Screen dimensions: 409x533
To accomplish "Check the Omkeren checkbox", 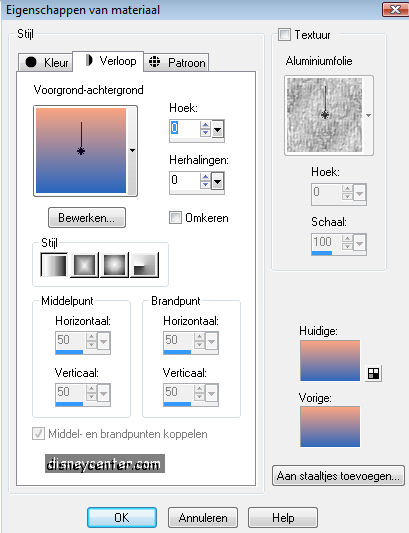I will click(x=175, y=218).
